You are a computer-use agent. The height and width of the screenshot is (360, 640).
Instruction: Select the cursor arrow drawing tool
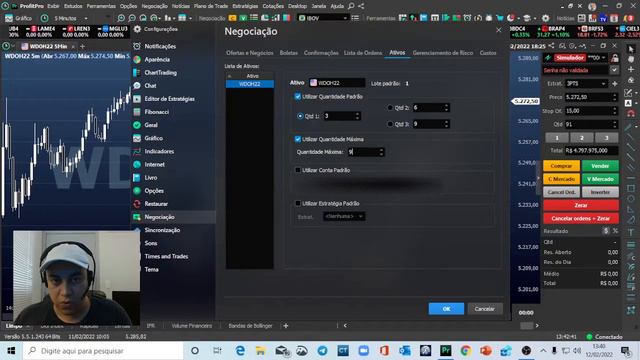(631, 49)
